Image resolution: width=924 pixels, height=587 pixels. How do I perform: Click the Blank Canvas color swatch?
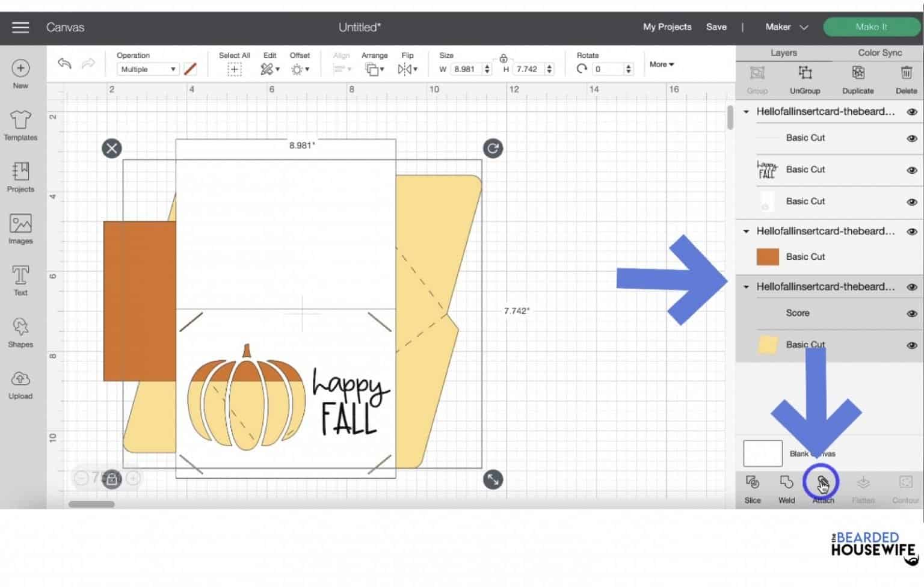[762, 453]
